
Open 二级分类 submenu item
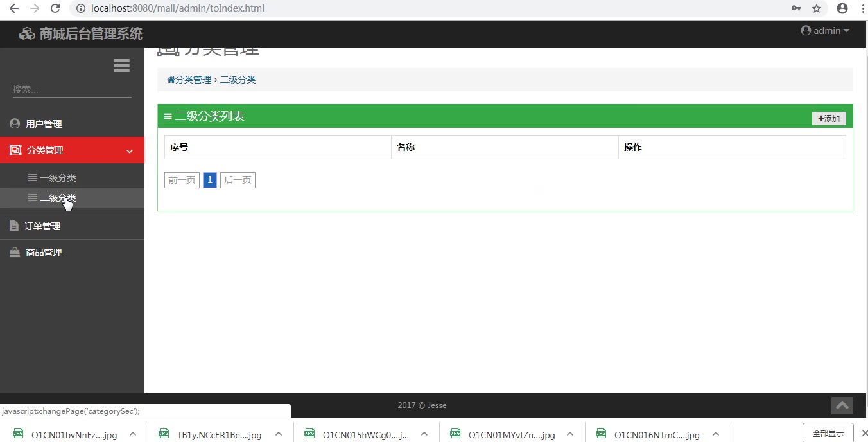(x=72, y=198)
